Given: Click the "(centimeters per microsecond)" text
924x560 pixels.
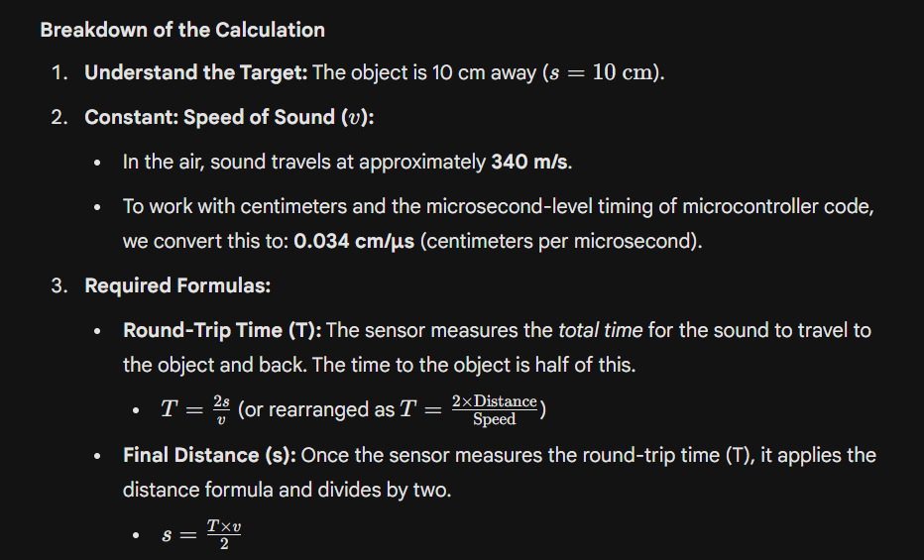Looking at the screenshot, I should coord(560,241).
